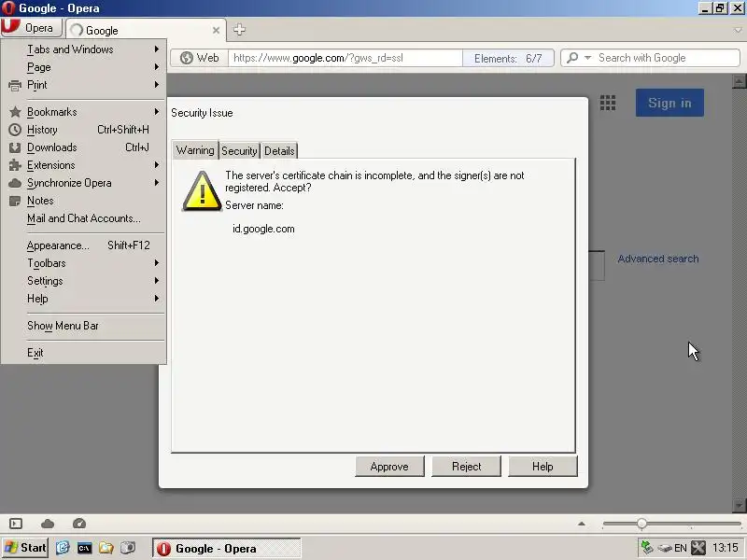Viewport: 747px width, 560px height.
Task: Approve the certificate
Action: click(x=389, y=466)
